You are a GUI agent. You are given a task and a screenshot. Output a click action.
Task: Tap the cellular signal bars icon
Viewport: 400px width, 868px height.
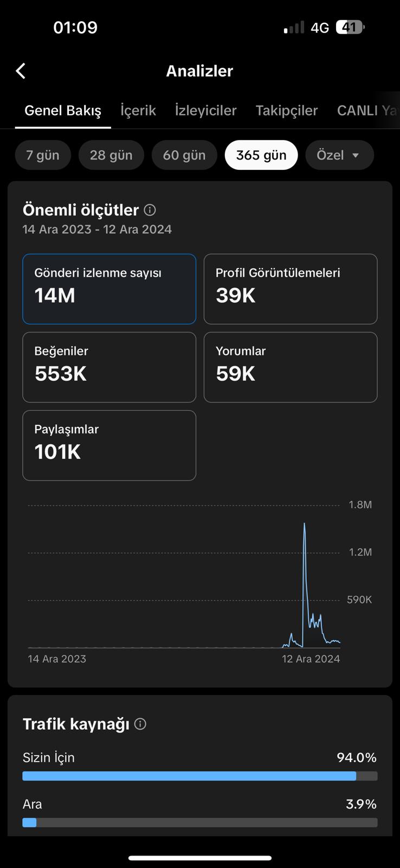(x=294, y=27)
